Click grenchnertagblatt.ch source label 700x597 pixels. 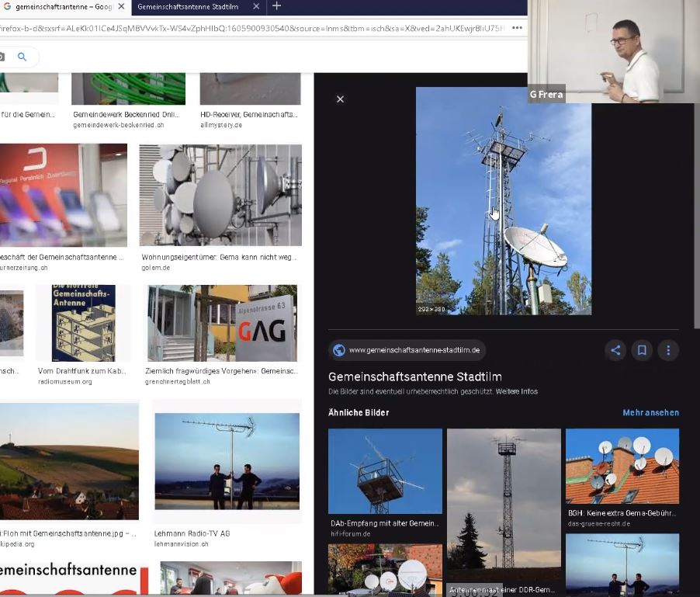(178, 381)
